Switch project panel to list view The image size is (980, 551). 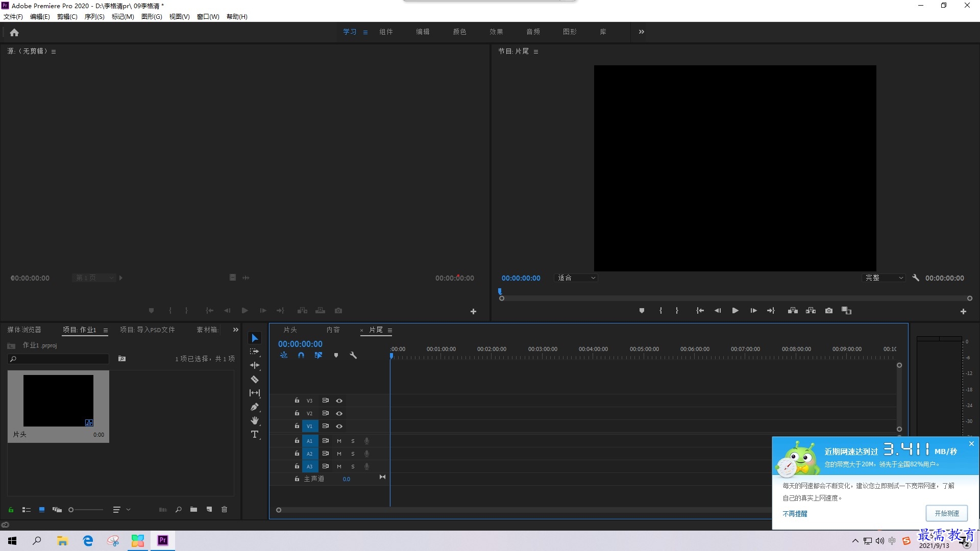(27, 509)
